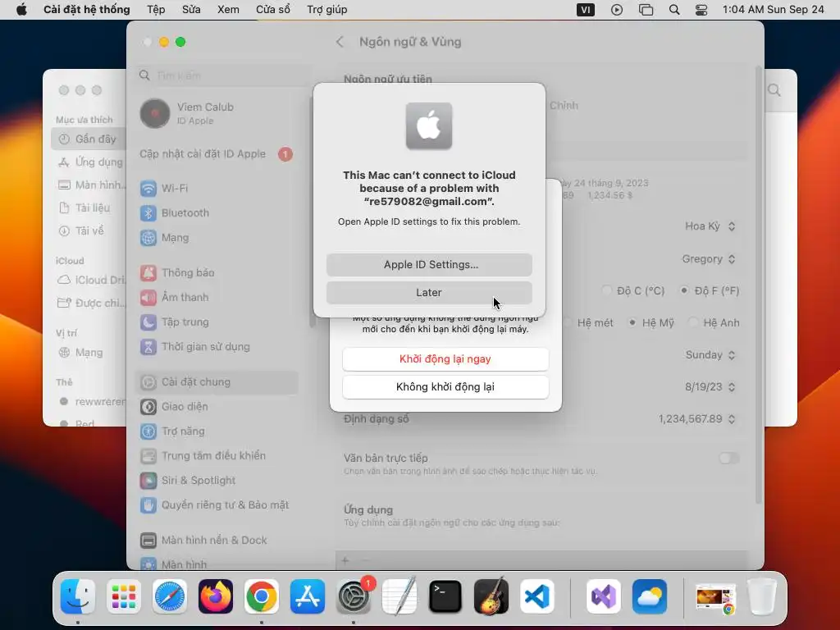Open the Cài đặt hệ thống app menu
This screenshot has height=630, width=840.
87,10
